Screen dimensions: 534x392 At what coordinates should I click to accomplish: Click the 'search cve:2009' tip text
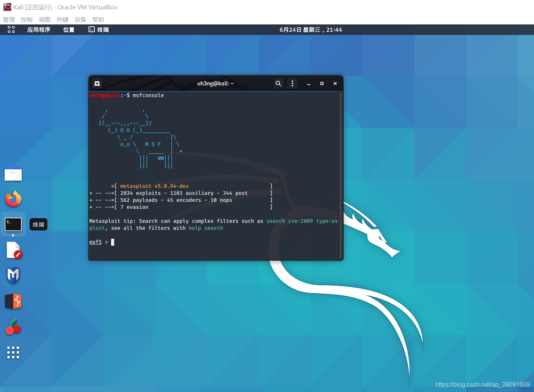290,221
